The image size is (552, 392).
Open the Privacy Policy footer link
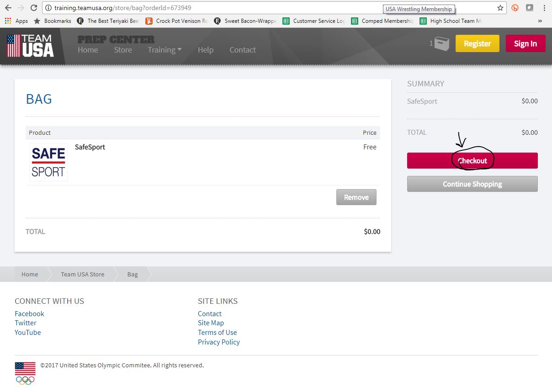tap(218, 342)
